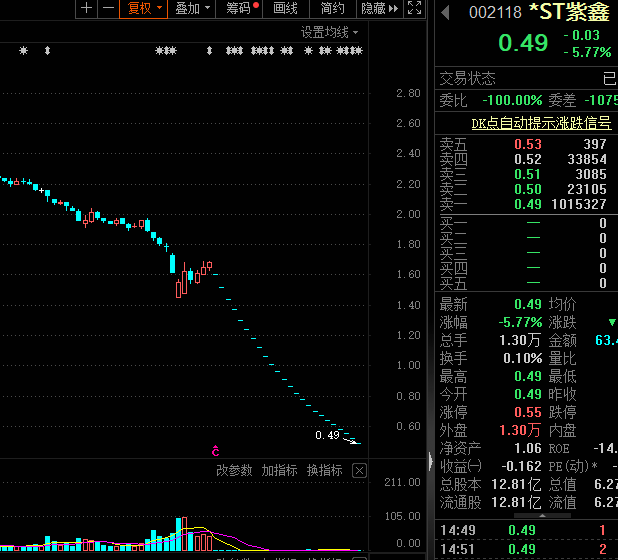Click 总股本 value 12.81亿
This screenshot has width=618, height=560.
pyautogui.click(x=516, y=484)
